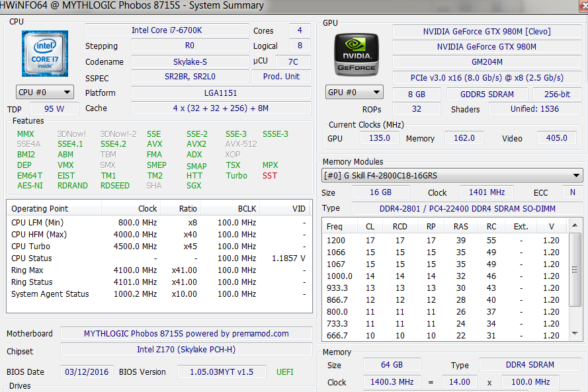Click the SGX feature flag

tap(194, 186)
